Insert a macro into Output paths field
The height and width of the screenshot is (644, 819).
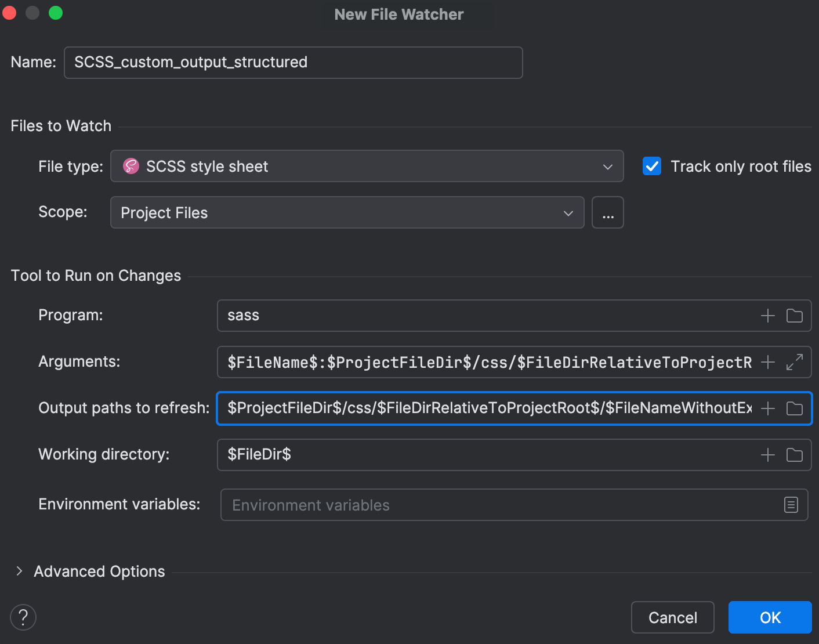tap(767, 408)
